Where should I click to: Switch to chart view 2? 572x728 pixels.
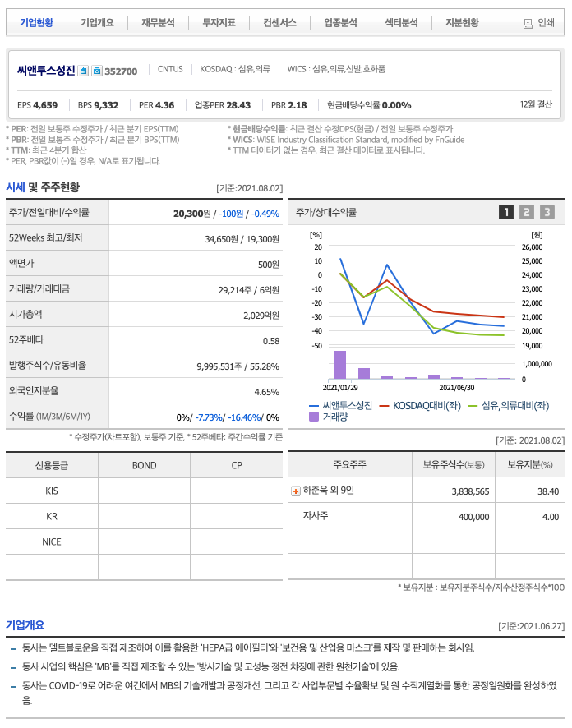click(x=527, y=212)
